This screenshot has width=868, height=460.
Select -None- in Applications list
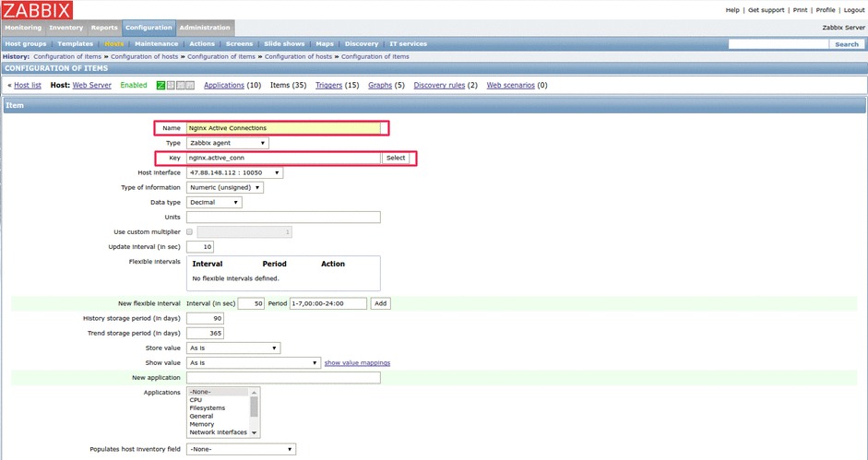click(x=219, y=392)
